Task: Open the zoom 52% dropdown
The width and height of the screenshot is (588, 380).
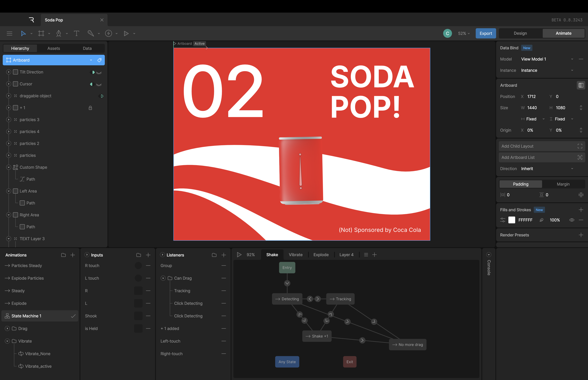Action: tap(464, 33)
